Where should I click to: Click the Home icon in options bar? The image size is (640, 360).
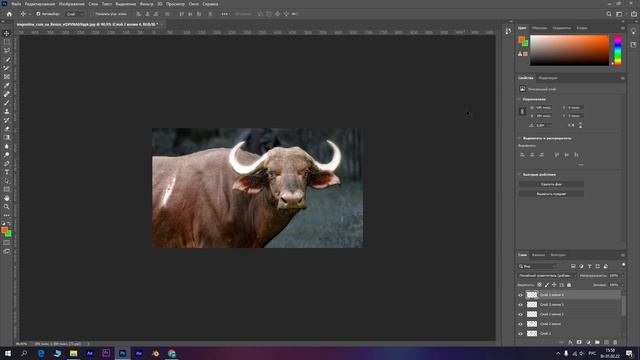[9, 14]
